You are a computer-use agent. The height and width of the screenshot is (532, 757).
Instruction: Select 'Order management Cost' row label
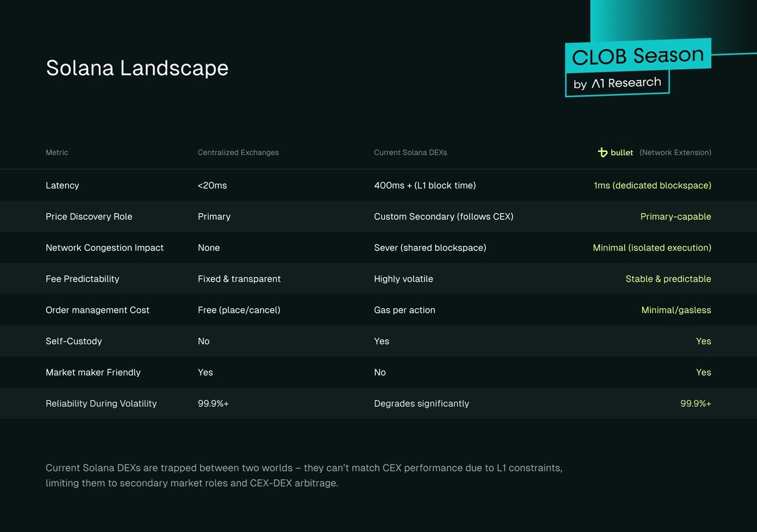97,310
